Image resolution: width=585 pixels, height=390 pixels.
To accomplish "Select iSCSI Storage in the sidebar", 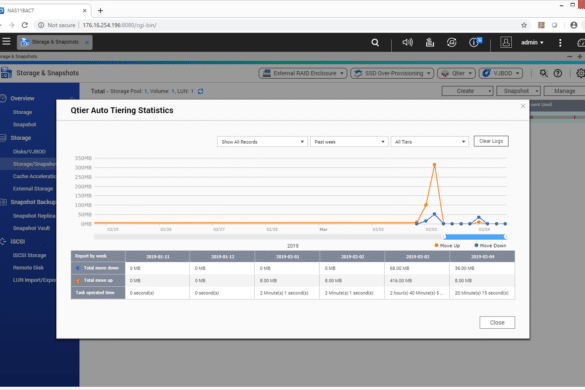I will pyautogui.click(x=29, y=255).
